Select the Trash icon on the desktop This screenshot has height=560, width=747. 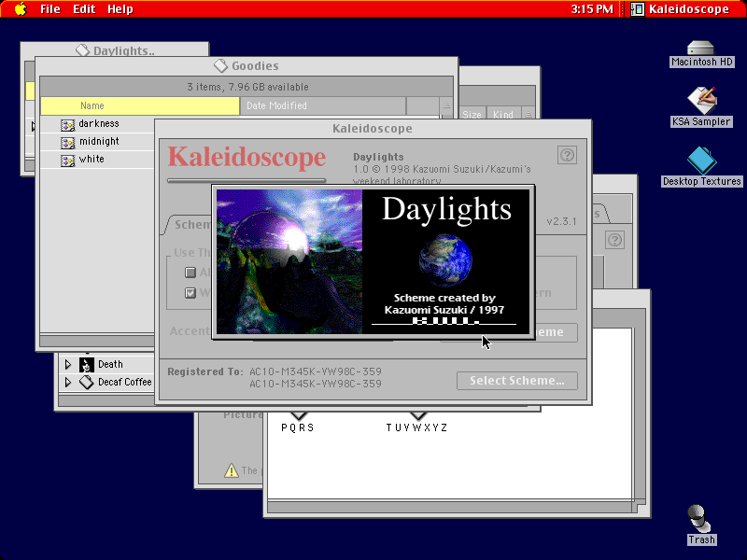(x=699, y=519)
